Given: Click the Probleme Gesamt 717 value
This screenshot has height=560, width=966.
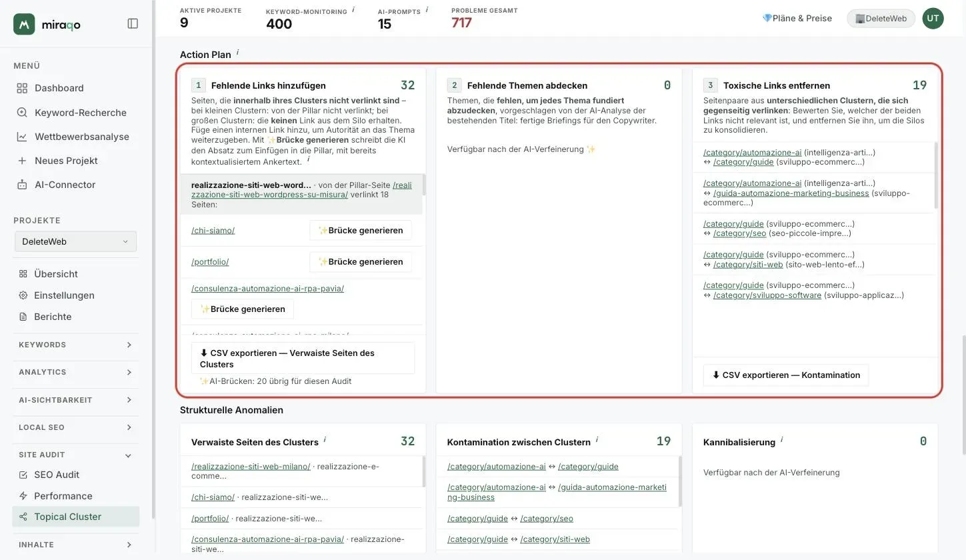Looking at the screenshot, I should pyautogui.click(x=461, y=23).
